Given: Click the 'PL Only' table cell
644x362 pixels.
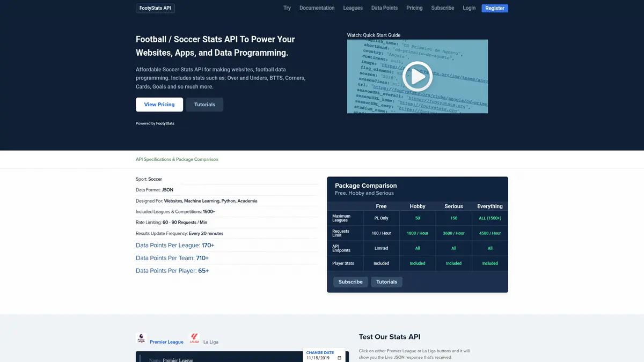Looking at the screenshot, I should 381,218.
